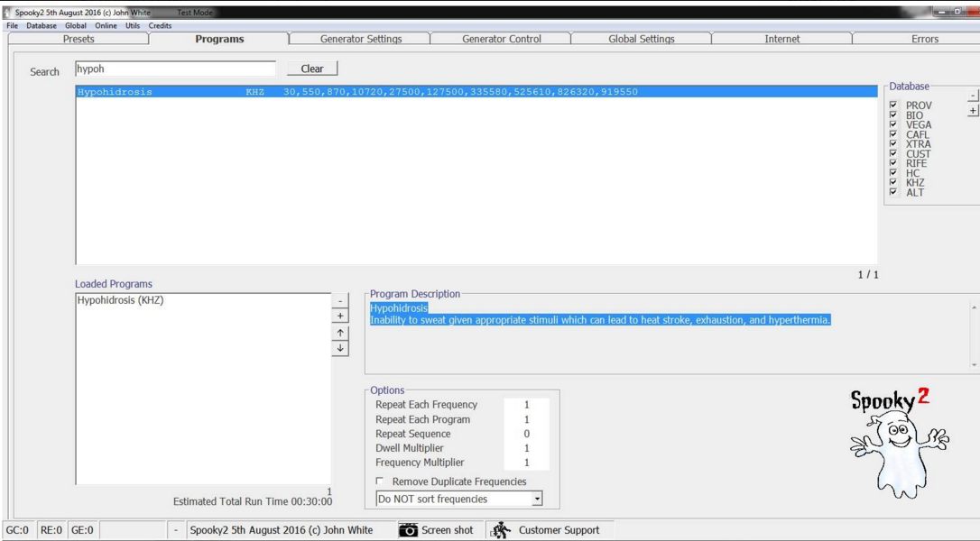Click the 1 / 1 results counter

868,274
